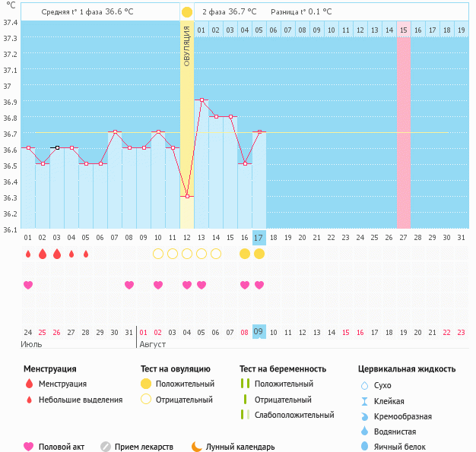The image size is (476, 452).
Task: Click menstruation drop icon on day 02
Action: [x=43, y=254]
